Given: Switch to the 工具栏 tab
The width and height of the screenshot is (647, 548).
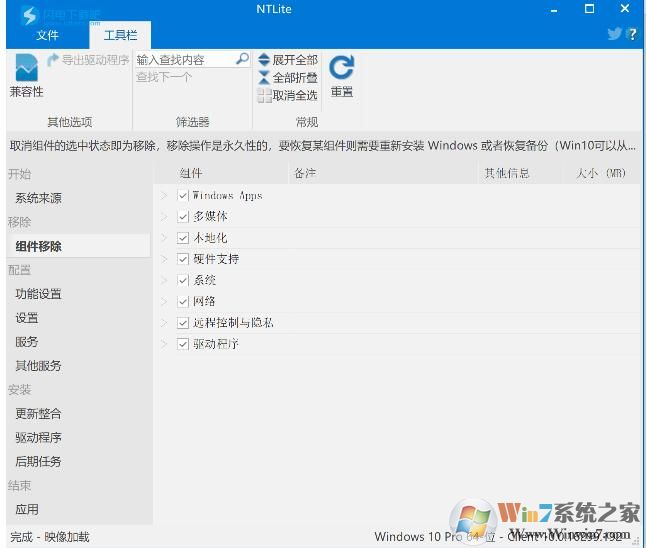Looking at the screenshot, I should [120, 35].
